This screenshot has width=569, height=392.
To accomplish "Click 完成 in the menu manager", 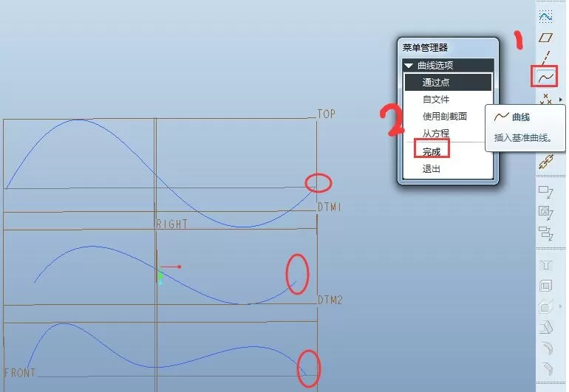I will coord(432,151).
